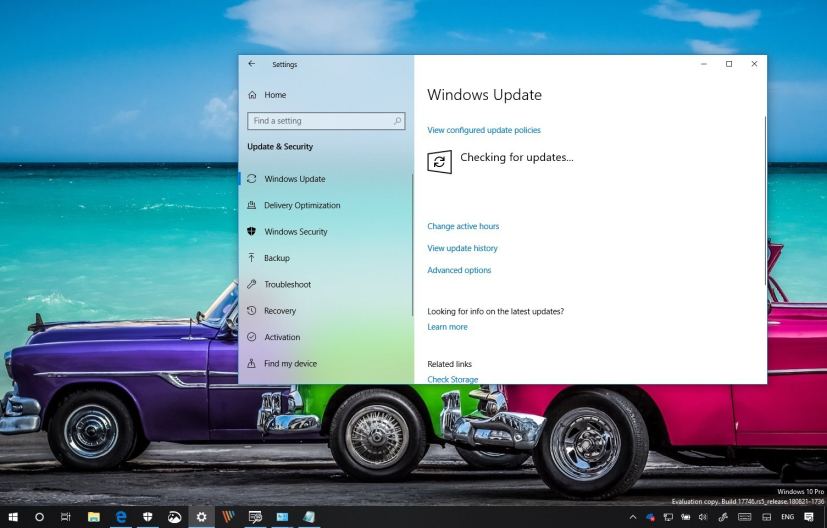Open the Action Center notifications
Viewport: 827px width, 528px height.
pos(809,517)
